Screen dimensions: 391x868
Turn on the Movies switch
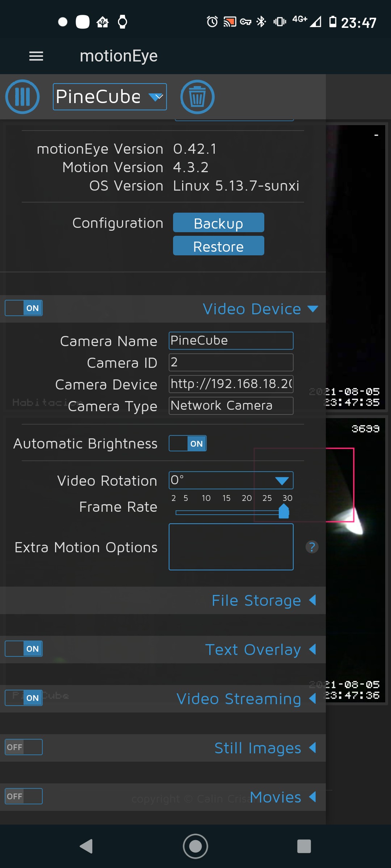(24, 796)
